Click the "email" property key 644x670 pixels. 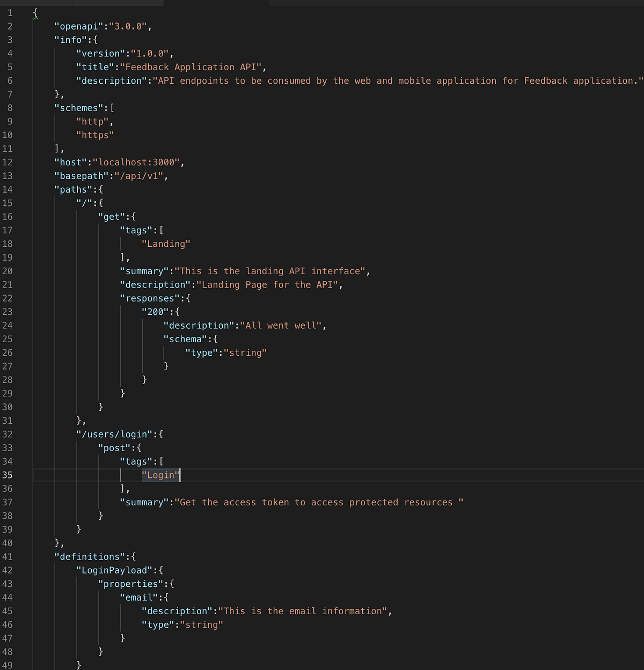(x=138, y=597)
